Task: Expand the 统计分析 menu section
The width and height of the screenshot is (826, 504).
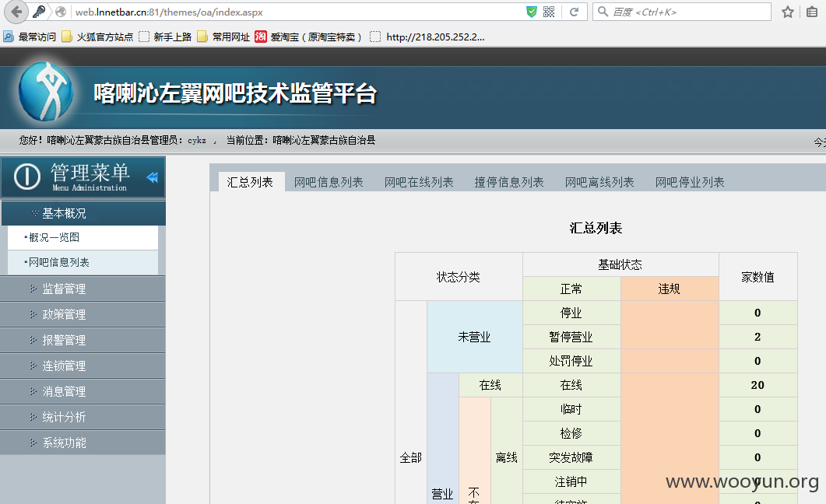Action: pos(83,417)
